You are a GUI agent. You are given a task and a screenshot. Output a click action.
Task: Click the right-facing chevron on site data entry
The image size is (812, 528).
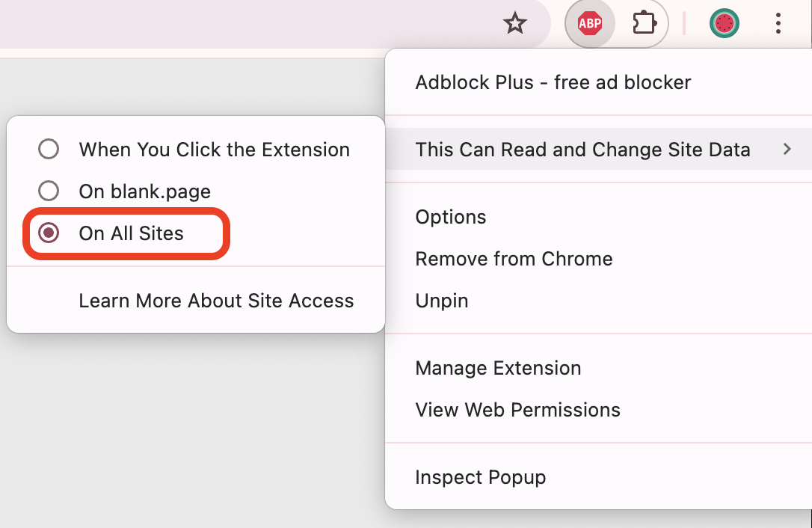787,150
